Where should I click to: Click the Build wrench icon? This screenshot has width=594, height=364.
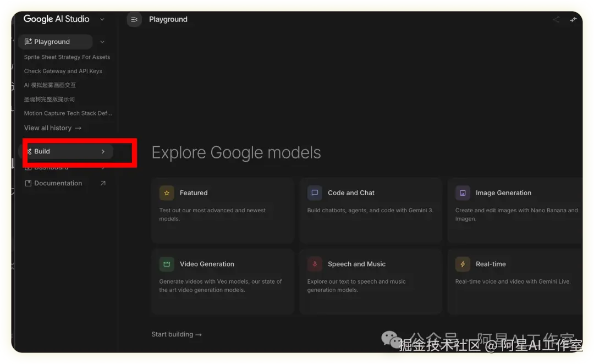(29, 152)
